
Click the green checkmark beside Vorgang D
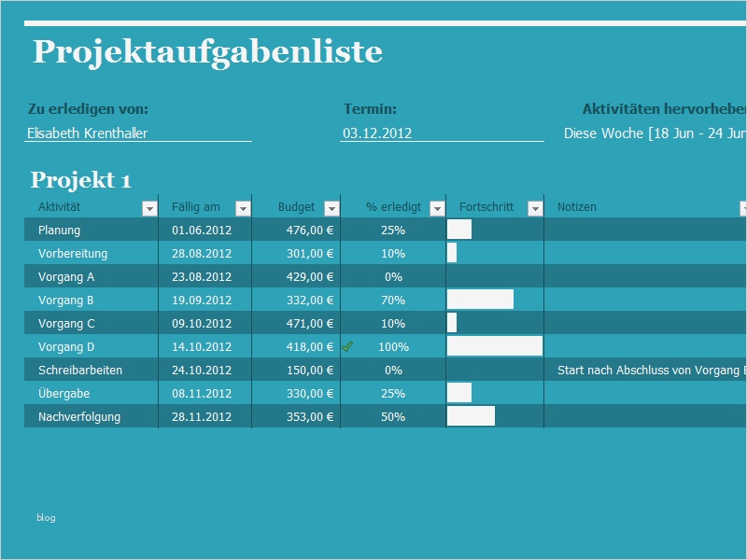point(346,346)
